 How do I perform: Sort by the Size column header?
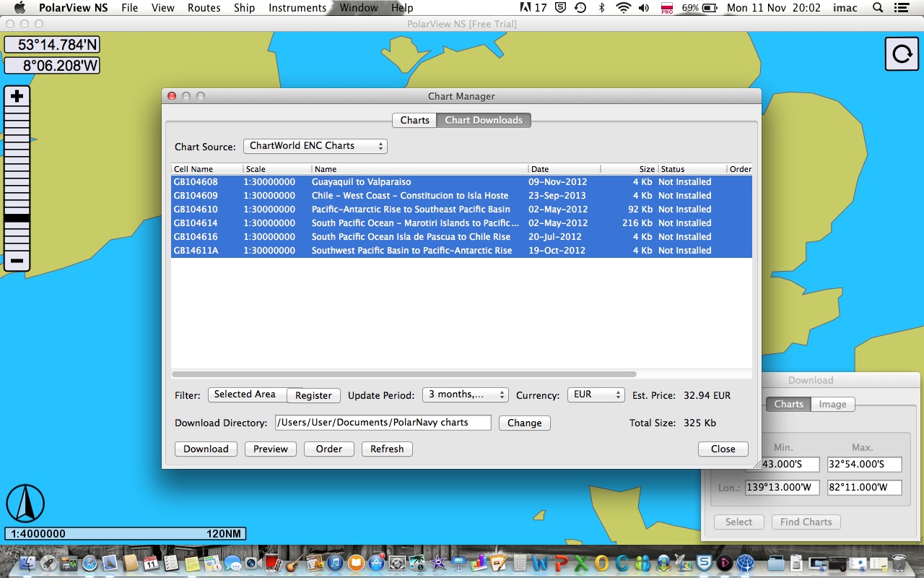(629, 169)
